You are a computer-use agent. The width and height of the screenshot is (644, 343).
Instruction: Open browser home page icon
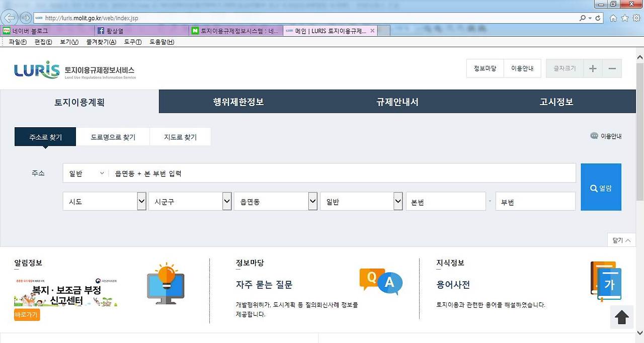pyautogui.click(x=613, y=18)
